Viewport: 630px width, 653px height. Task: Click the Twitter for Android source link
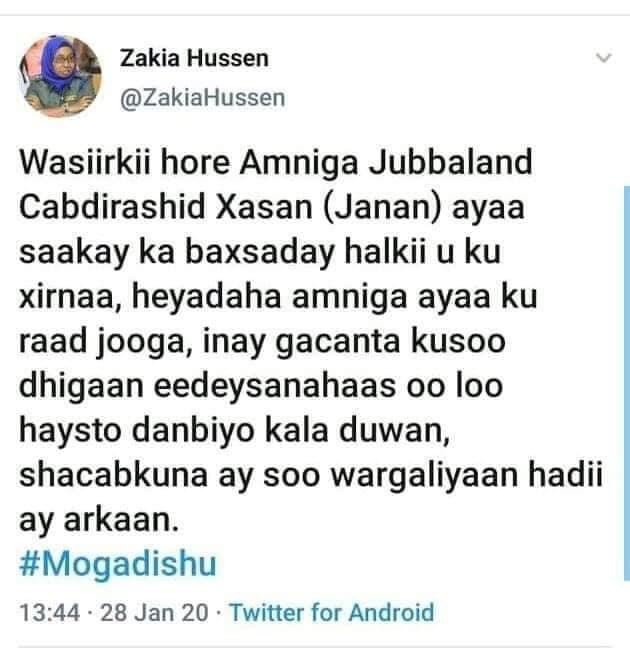(332, 613)
